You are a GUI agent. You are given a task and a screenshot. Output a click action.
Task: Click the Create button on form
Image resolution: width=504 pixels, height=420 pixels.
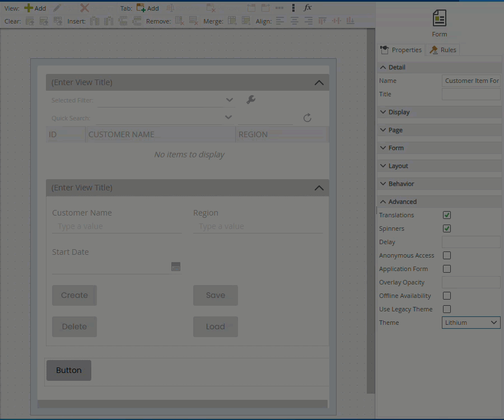[74, 295]
